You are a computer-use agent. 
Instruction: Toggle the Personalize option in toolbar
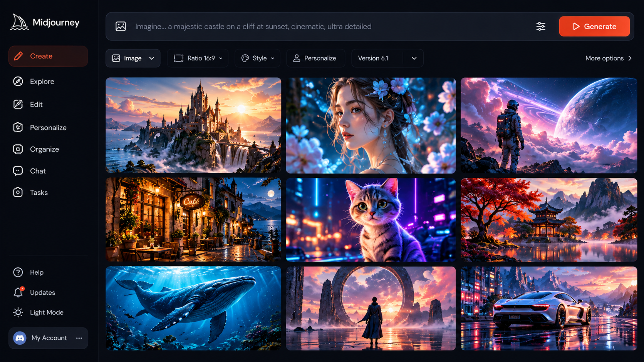315,58
